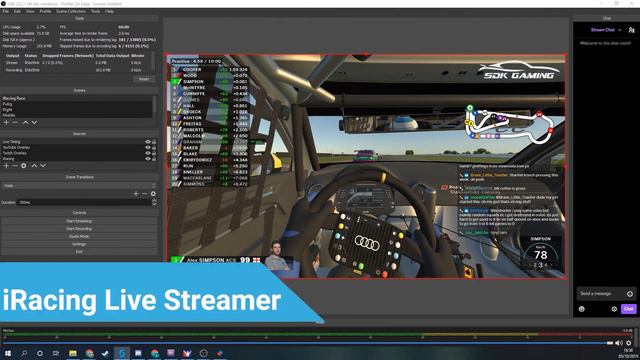
Task: Select the Live Timing source row
Action: 73,142
